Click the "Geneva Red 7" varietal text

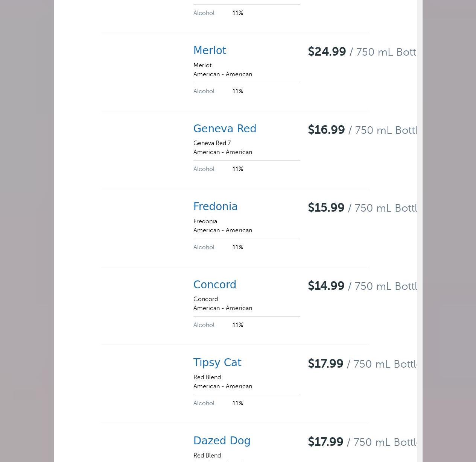[212, 143]
